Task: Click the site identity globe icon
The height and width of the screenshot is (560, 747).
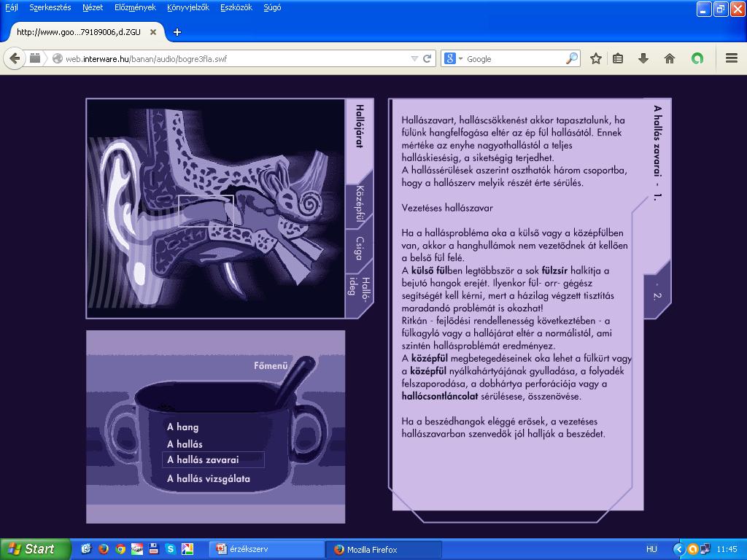Action: click(58, 58)
